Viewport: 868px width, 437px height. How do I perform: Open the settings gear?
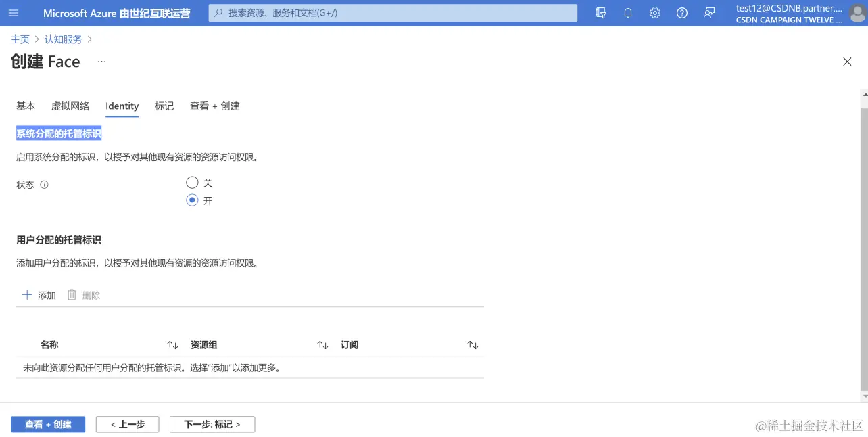[x=654, y=13]
